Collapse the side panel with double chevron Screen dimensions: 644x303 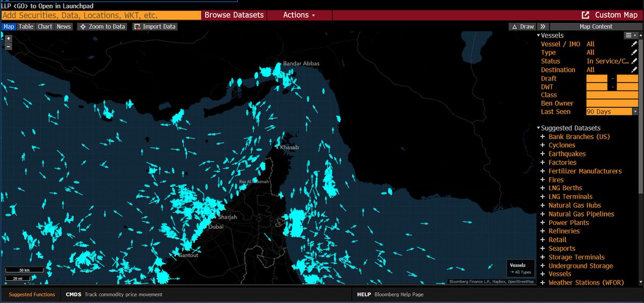click(543, 26)
